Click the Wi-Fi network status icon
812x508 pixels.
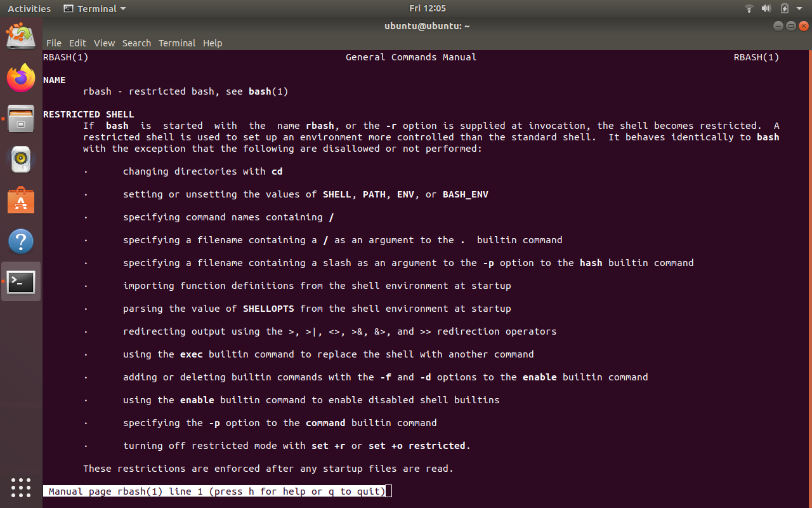point(749,9)
